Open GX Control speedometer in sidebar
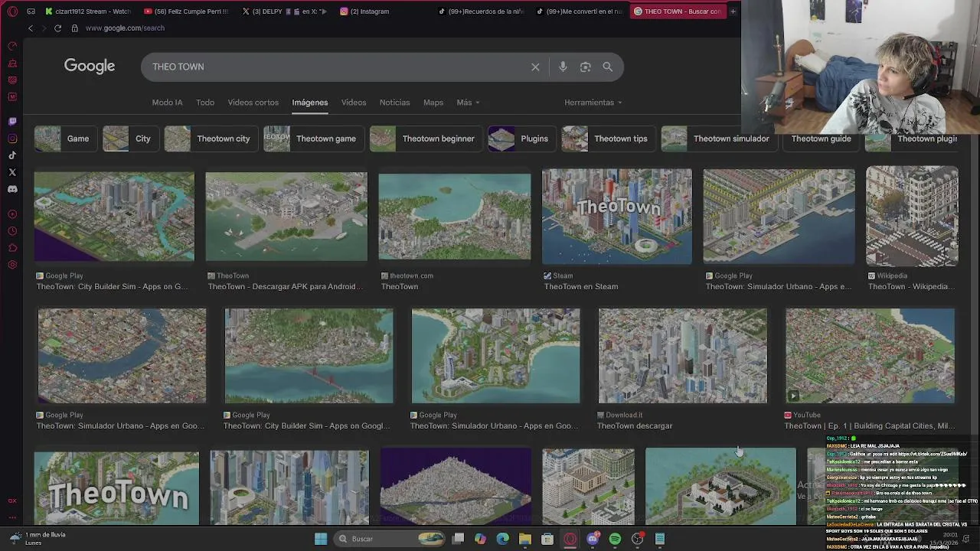The image size is (980, 551). pyautogui.click(x=12, y=47)
